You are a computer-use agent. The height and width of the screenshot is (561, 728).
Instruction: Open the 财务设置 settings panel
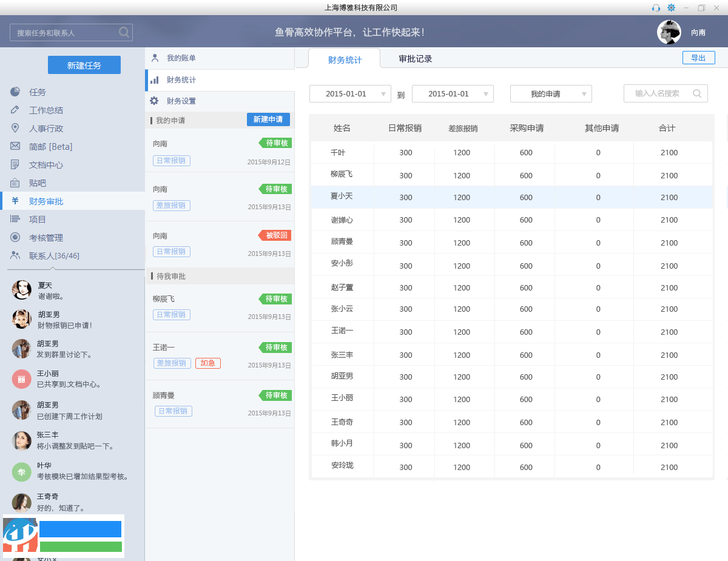[182, 101]
